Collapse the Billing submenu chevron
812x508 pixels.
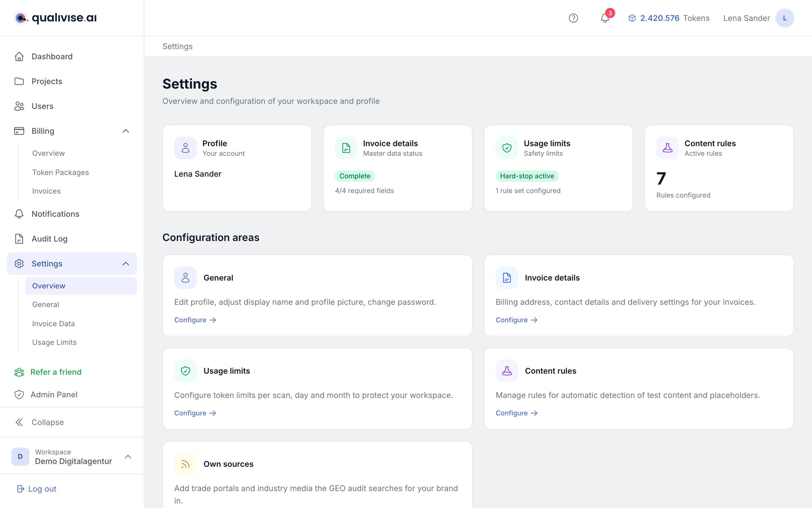click(126, 131)
